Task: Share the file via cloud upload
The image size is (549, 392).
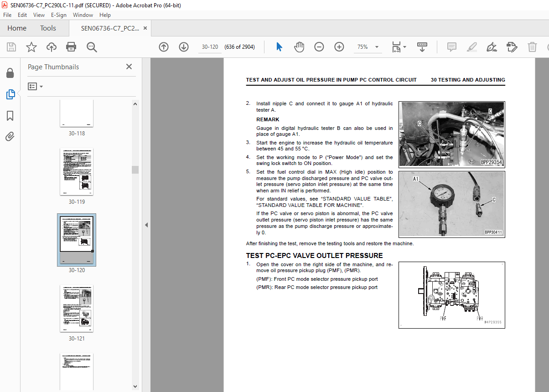Action: [x=51, y=47]
